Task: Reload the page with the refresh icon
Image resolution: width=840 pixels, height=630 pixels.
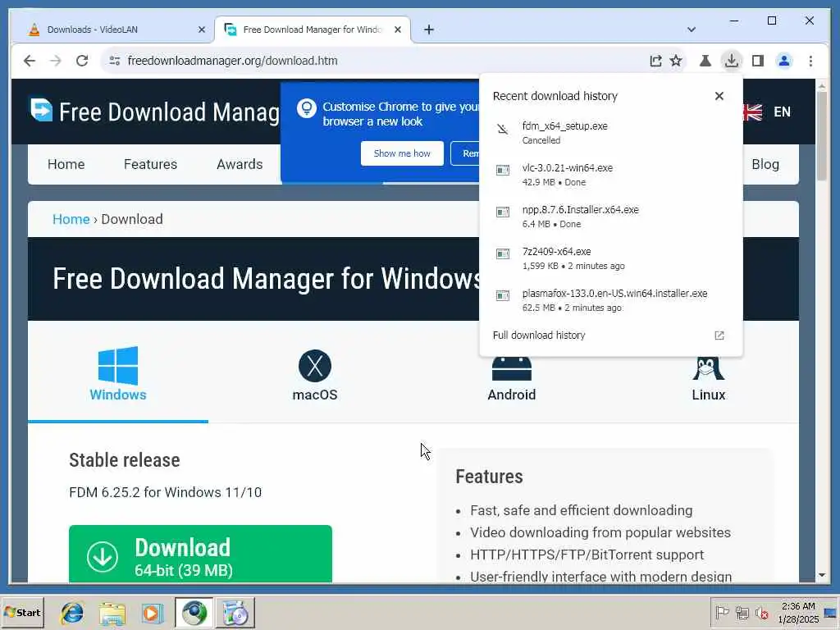Action: (82, 61)
